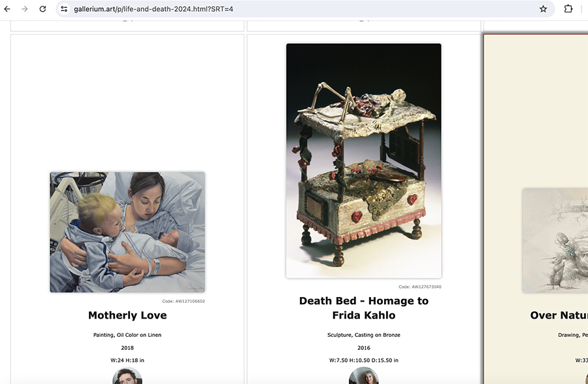Open the Over Nature drawing thumbnail

click(555, 240)
